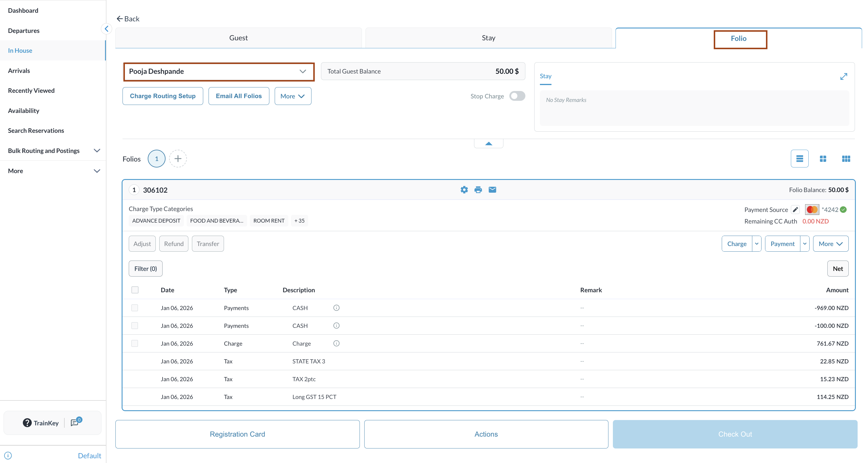The height and width of the screenshot is (463, 868).
Task: Click Charge Routing Setup button
Action: tap(163, 96)
